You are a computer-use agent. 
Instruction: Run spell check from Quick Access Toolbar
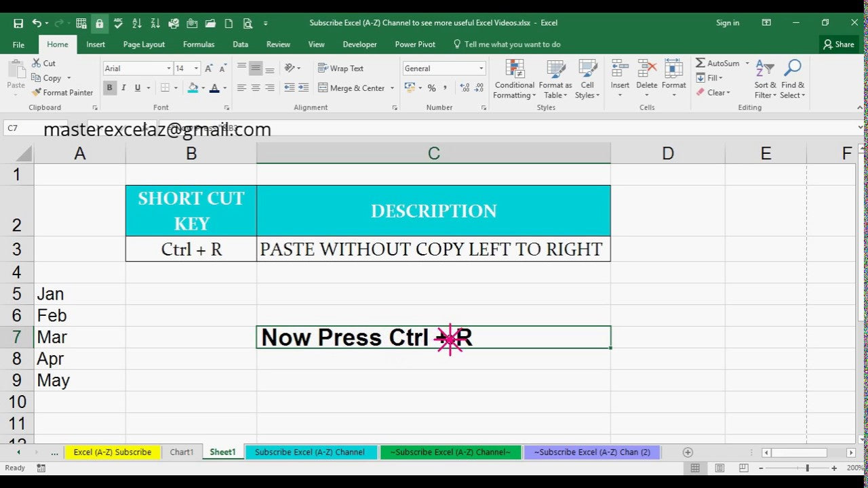pyautogui.click(x=117, y=22)
